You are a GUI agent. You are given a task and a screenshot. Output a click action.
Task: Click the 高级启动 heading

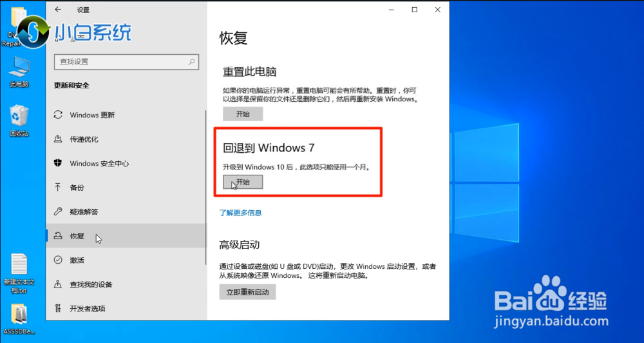point(240,245)
